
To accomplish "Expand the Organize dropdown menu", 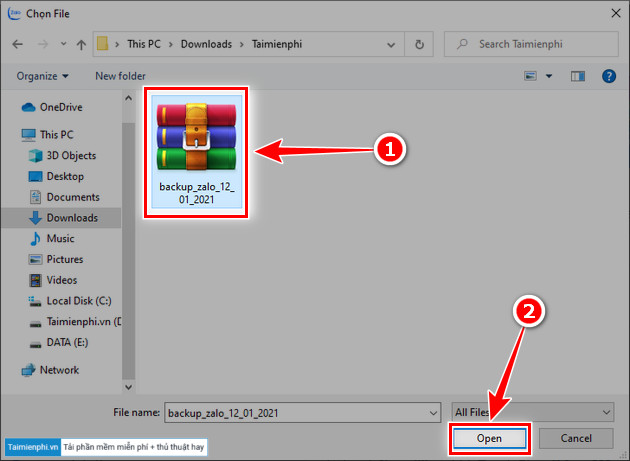I will click(x=43, y=76).
